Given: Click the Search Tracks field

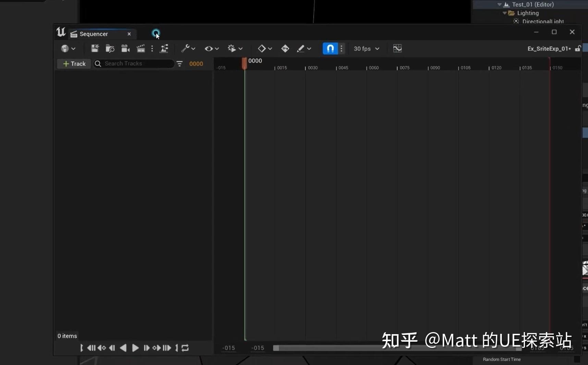Looking at the screenshot, I should pyautogui.click(x=134, y=64).
